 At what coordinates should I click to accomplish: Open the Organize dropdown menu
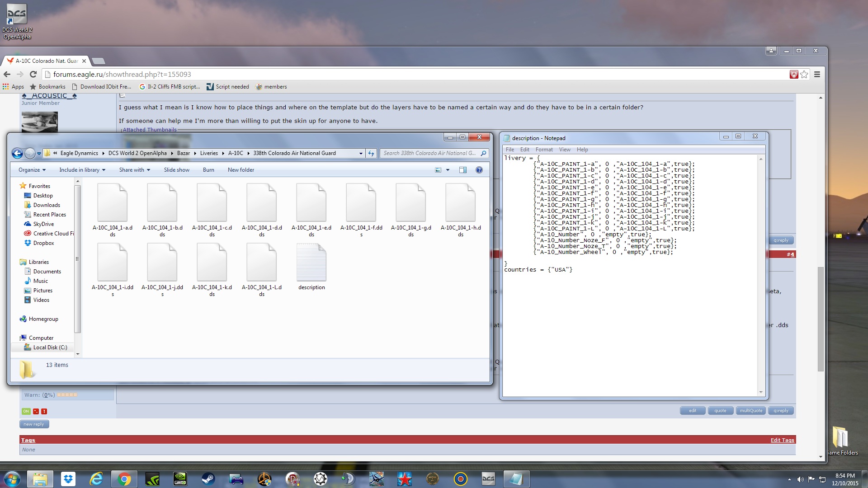[32, 170]
